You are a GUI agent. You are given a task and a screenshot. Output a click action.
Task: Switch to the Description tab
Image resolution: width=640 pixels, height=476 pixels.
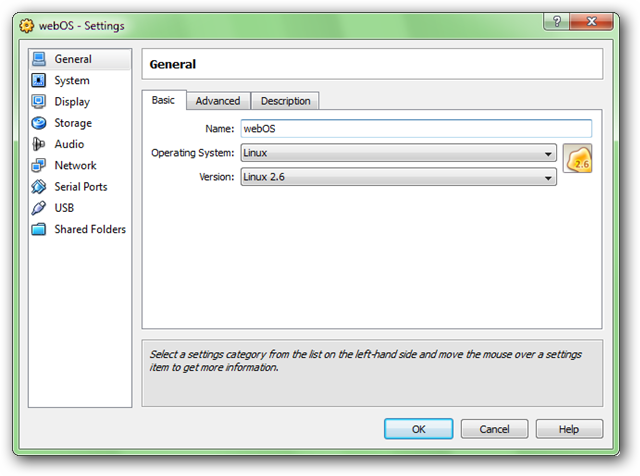pos(285,101)
